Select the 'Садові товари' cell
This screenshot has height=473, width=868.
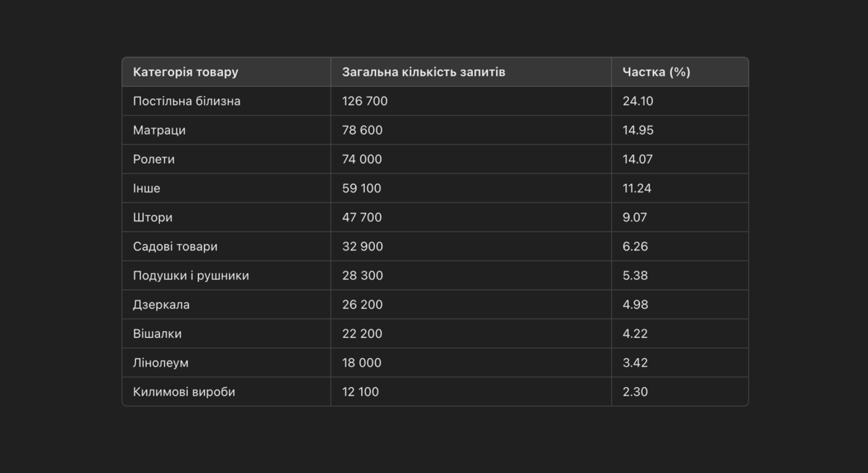(226, 246)
